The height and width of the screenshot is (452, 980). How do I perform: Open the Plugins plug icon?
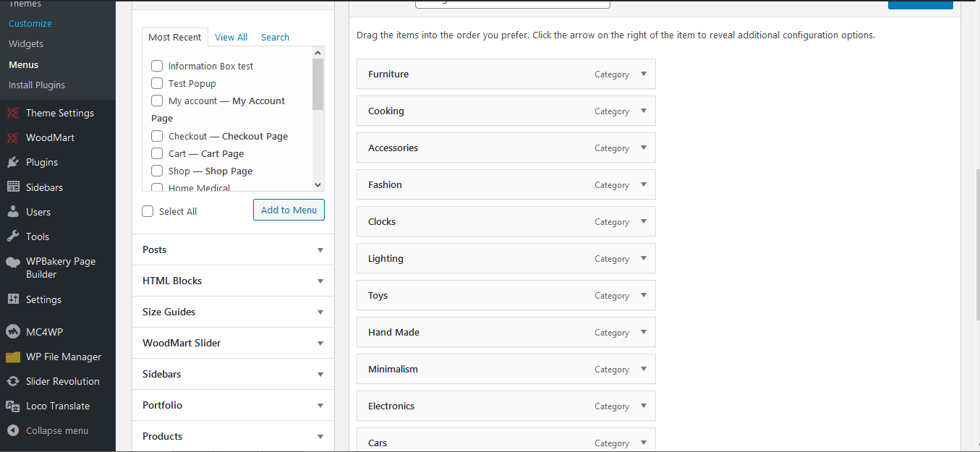click(13, 162)
